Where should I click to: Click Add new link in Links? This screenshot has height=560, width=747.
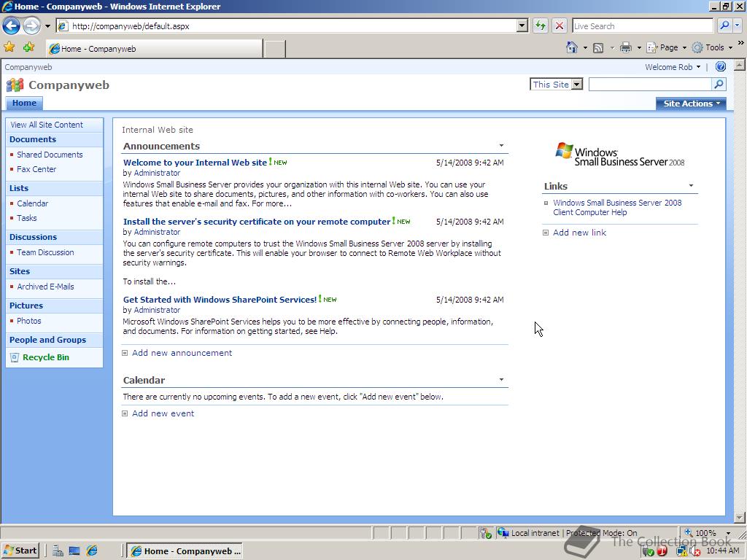579,233
